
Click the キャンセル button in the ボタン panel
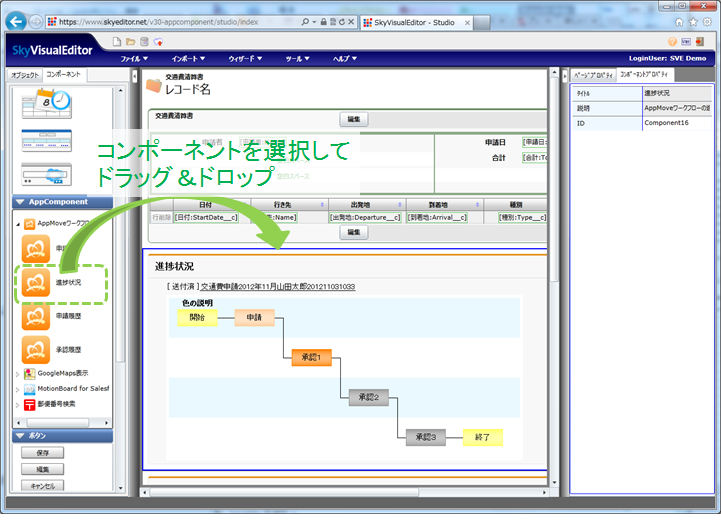coord(43,486)
